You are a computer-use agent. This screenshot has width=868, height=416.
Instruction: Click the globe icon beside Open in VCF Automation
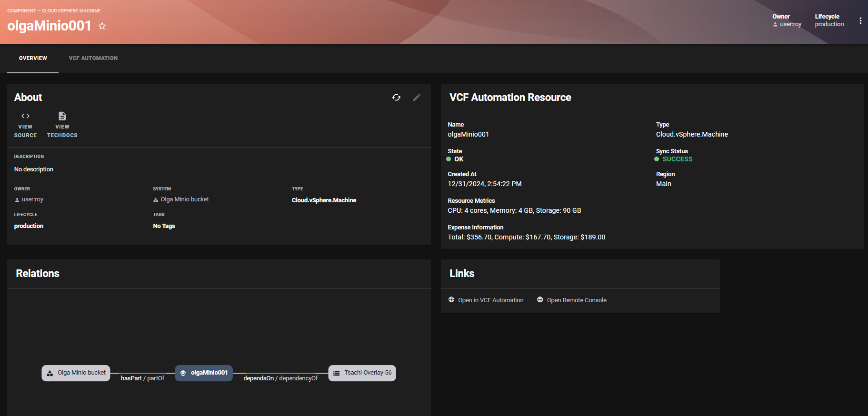451,299
